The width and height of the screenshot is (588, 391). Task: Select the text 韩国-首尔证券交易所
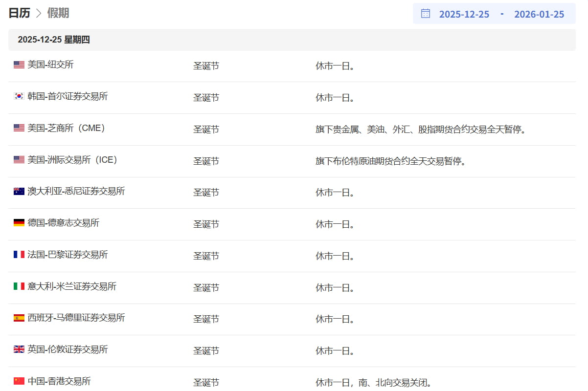(68, 96)
